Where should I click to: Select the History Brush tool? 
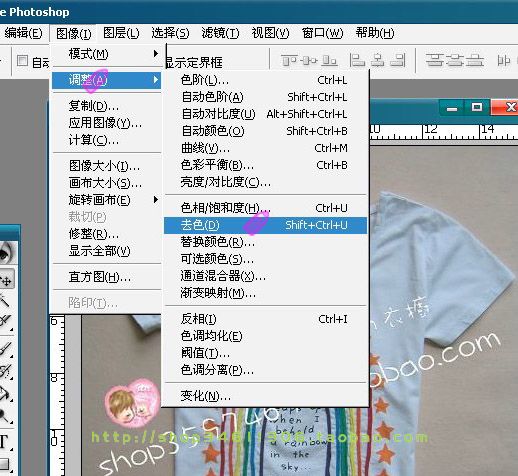click(5, 371)
